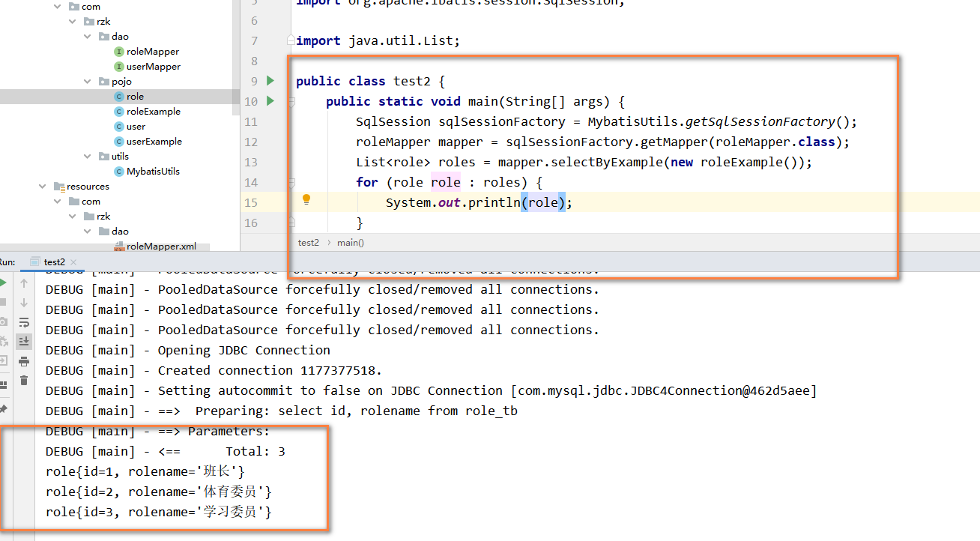980x541 pixels.
Task: Pin the test2 run tab
Action: 2,409
